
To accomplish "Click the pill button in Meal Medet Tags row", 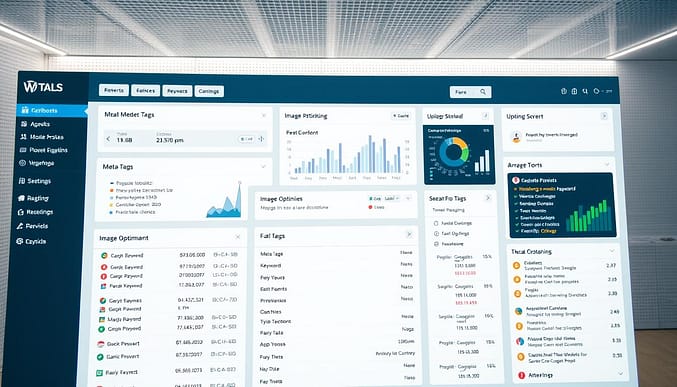I will click(247, 139).
